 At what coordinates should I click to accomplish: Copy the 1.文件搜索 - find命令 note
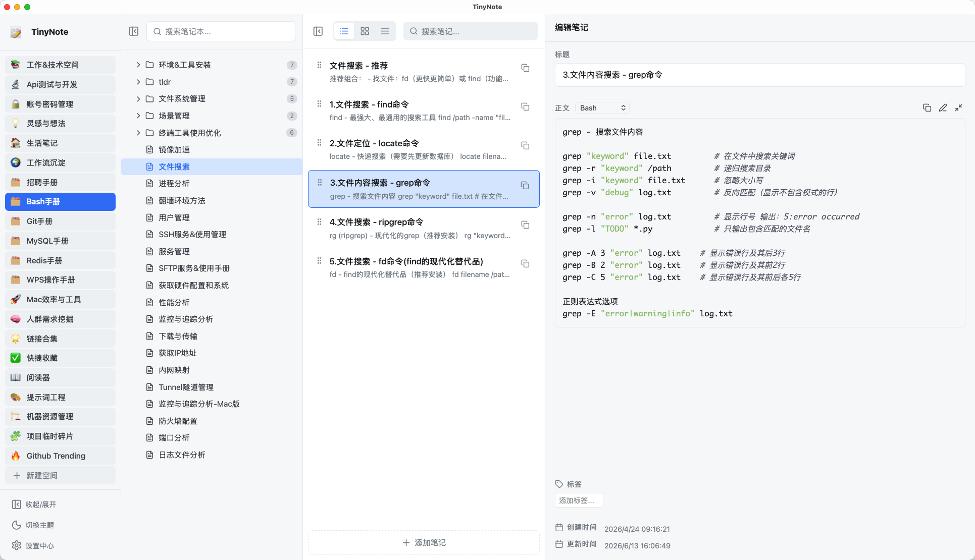coord(525,106)
